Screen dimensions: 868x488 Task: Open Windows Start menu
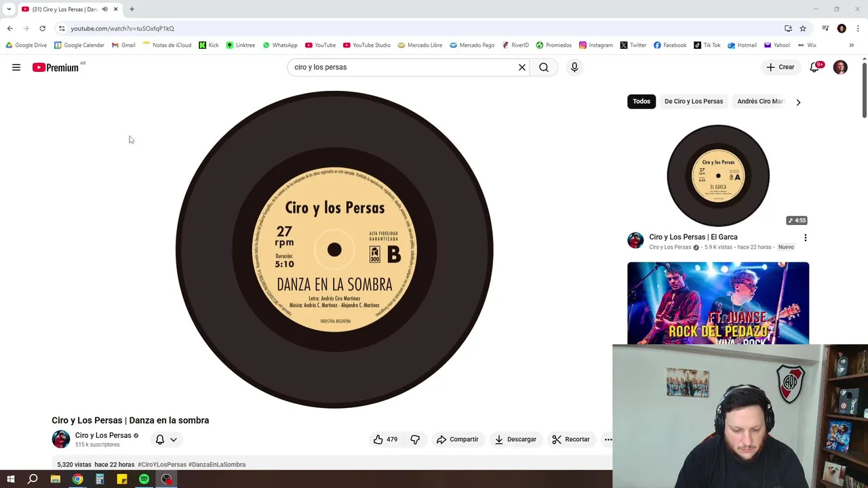(x=10, y=479)
